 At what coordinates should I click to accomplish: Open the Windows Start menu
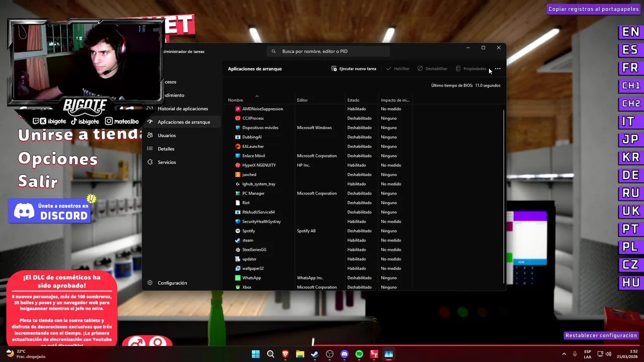[x=256, y=354]
